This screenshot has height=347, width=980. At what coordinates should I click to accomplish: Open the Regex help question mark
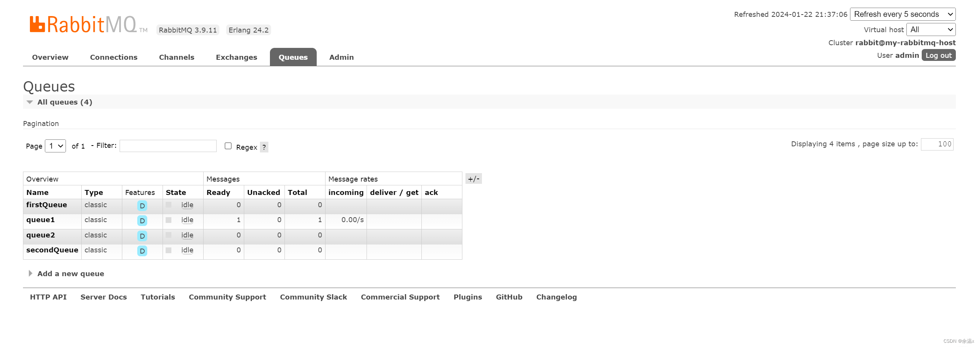[264, 147]
